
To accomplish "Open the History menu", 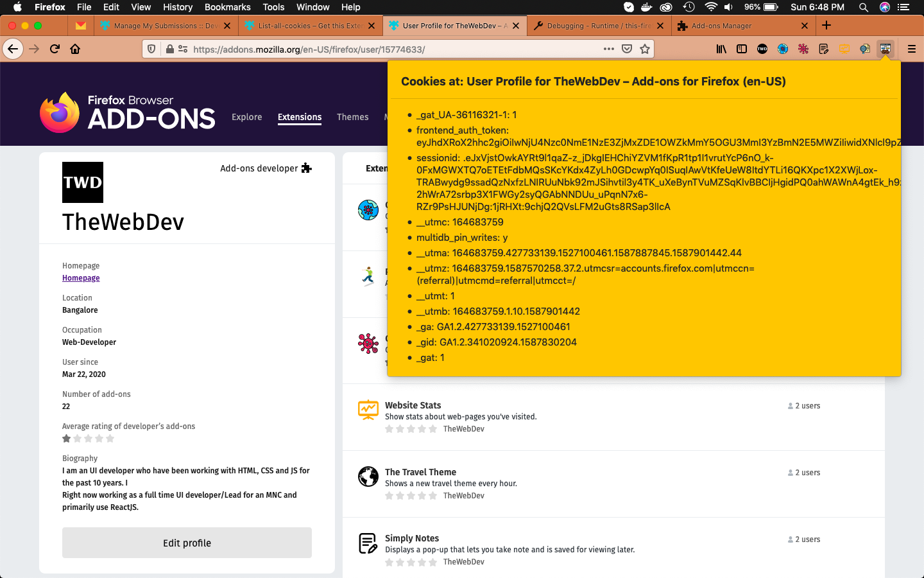I will click(x=178, y=7).
